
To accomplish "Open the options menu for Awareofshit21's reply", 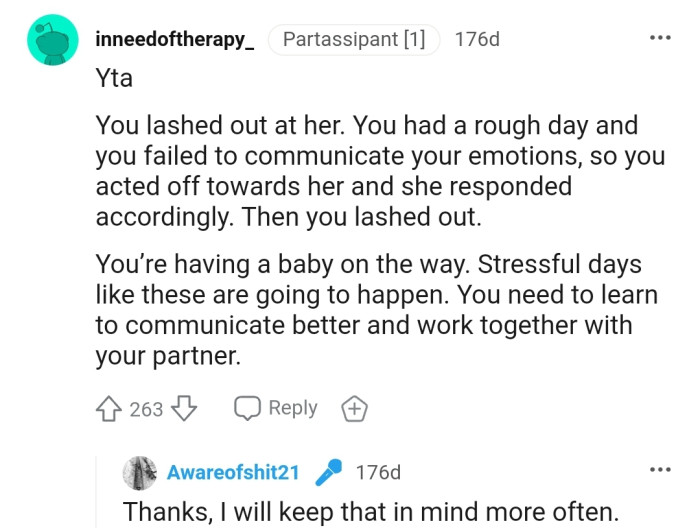I will point(660,470).
